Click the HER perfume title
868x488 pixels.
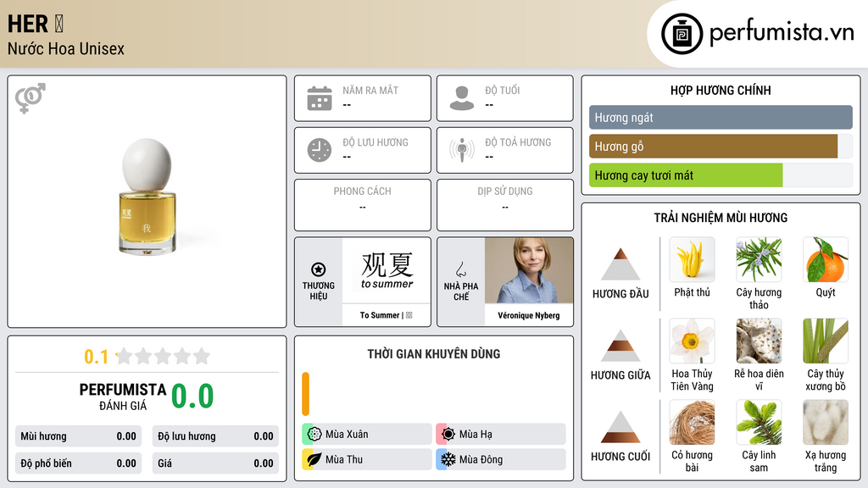coord(36,25)
